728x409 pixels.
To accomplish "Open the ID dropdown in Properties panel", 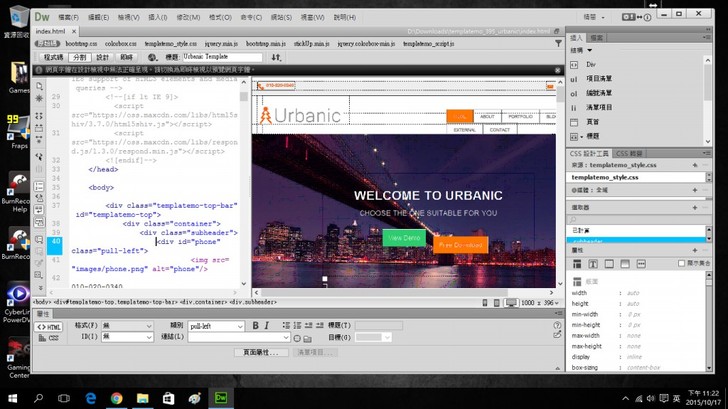I will [x=127, y=338].
